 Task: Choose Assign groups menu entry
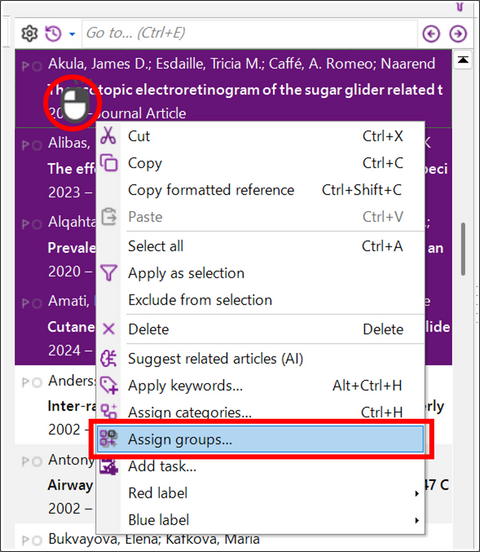261,439
